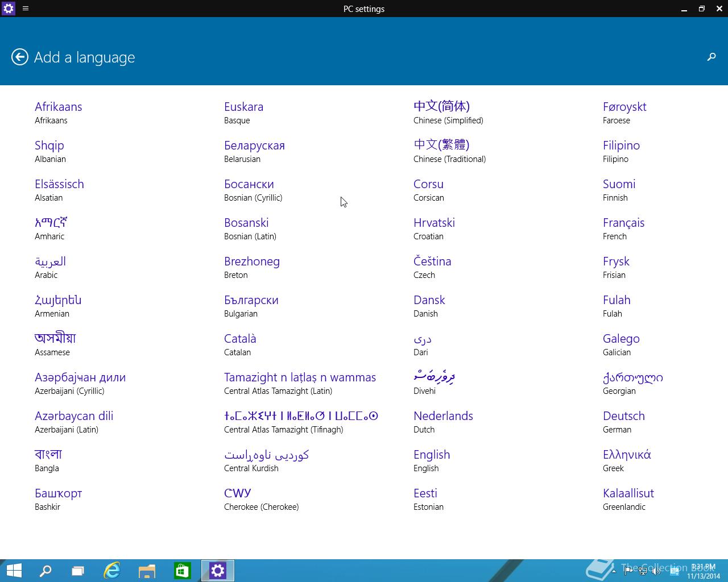This screenshot has height=582, width=728.
Task: Click the network icon in system tray
Action: point(642,571)
